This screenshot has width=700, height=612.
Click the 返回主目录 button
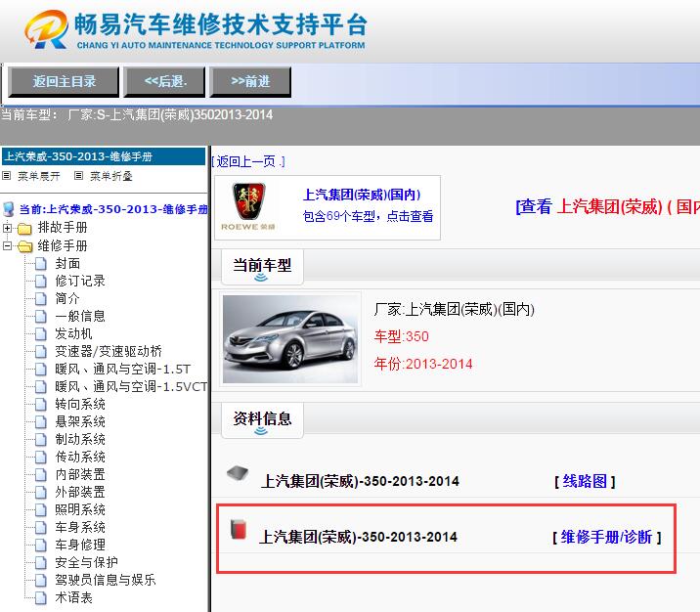[x=64, y=82]
